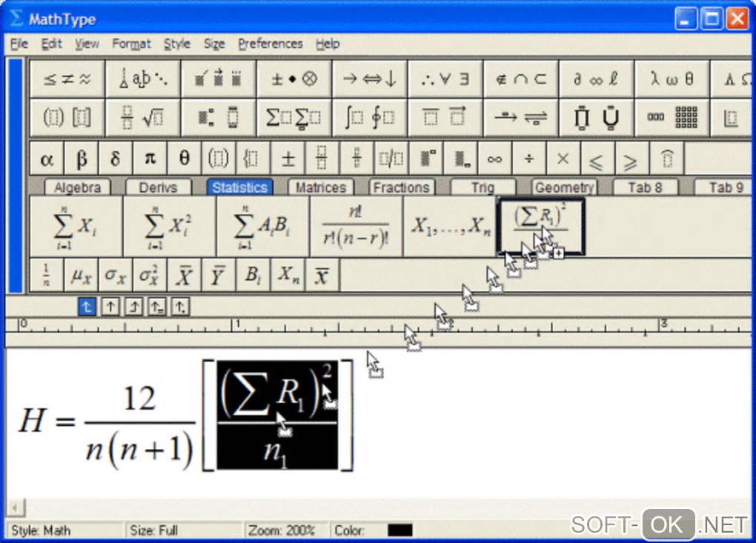Open the Preferences menu
Screen dimensions: 756x543
271,44
